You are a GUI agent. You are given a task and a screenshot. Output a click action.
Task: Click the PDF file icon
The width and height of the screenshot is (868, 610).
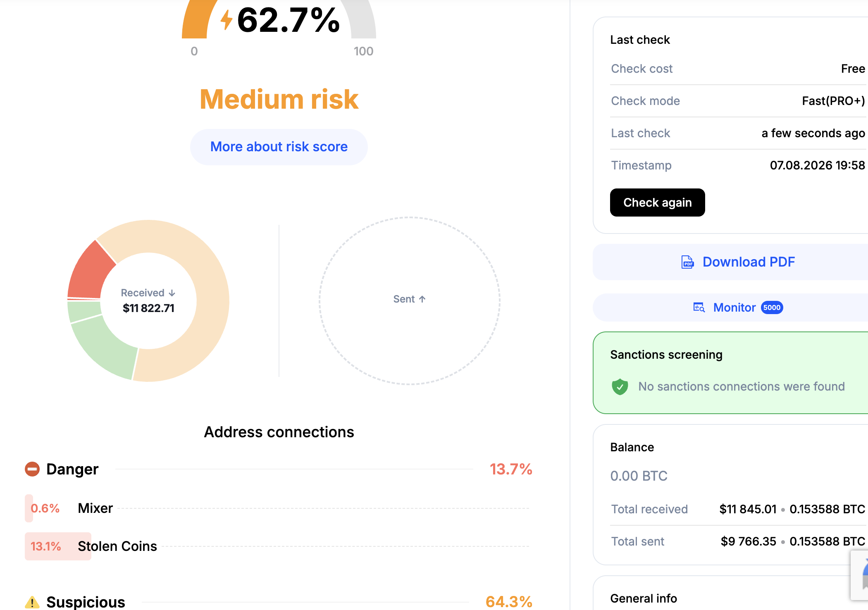point(687,262)
